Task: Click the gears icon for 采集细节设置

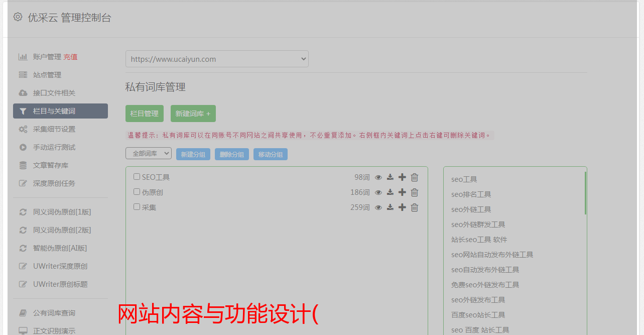Action: point(23,129)
